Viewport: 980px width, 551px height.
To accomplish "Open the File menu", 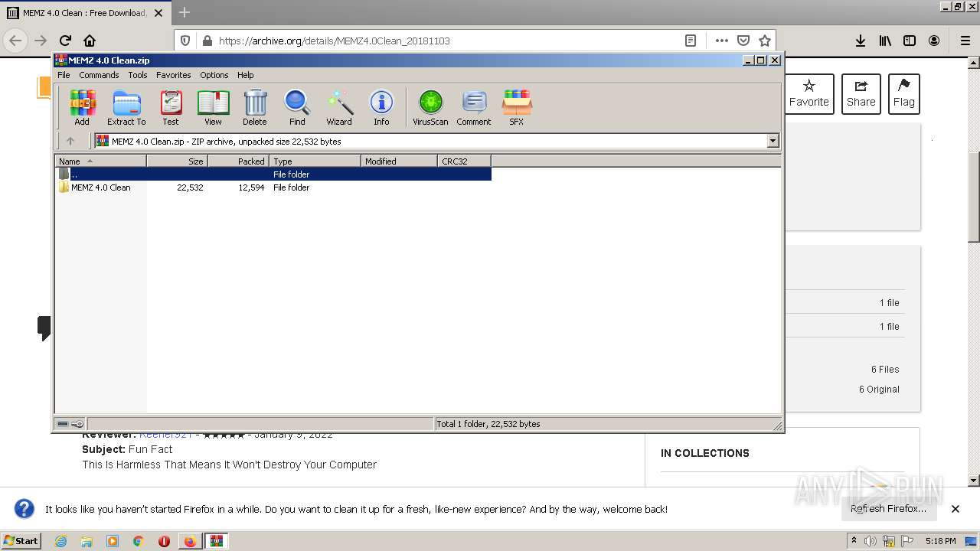I will pos(64,75).
